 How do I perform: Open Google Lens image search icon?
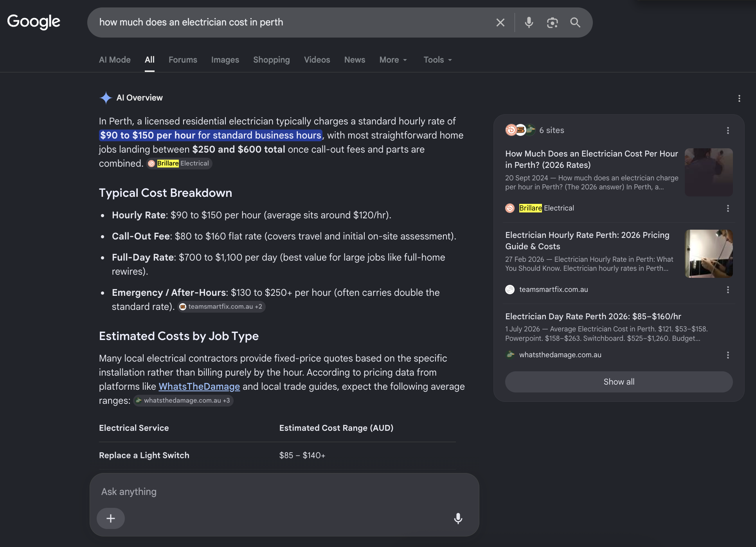tap(552, 22)
